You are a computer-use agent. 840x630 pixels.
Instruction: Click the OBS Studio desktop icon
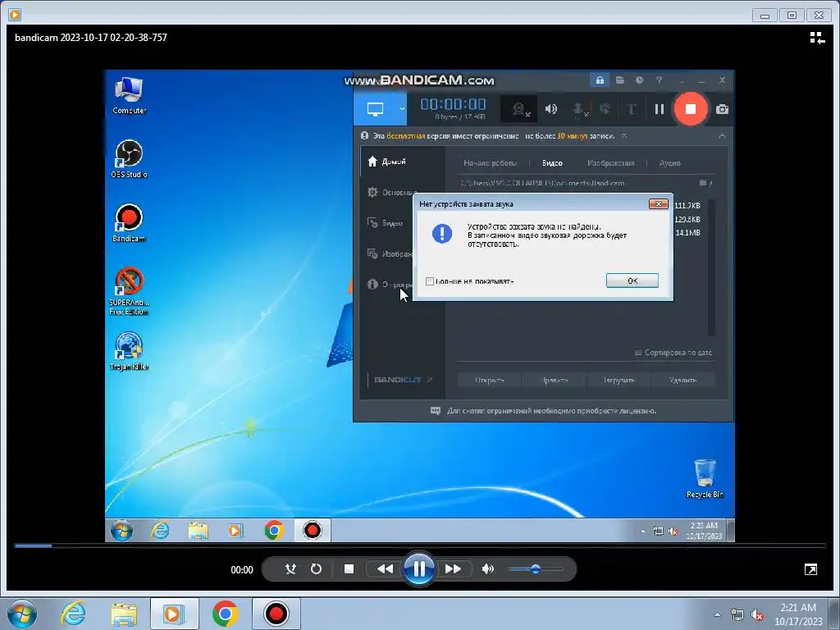[x=129, y=159]
